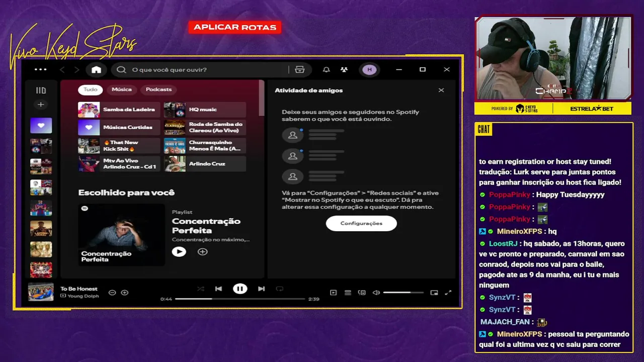Open Spotify Home via the house icon
The width and height of the screenshot is (644, 362).
pyautogui.click(x=96, y=69)
